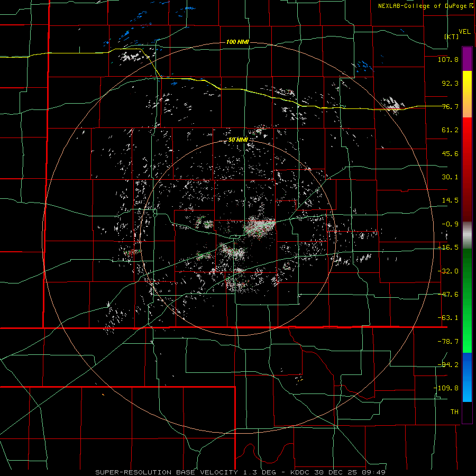Select the -109.8 scale value
The image size is (476, 476).
click(x=446, y=388)
